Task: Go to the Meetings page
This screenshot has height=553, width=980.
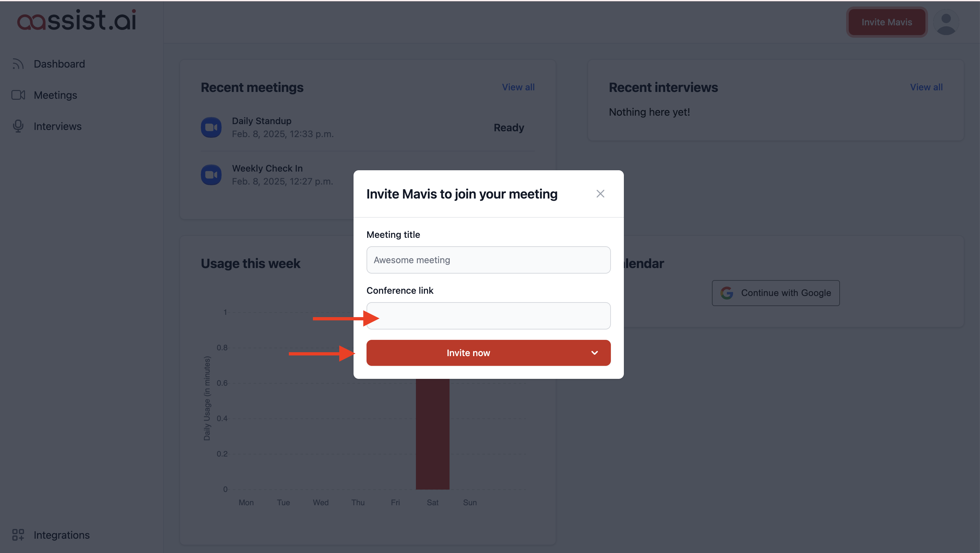Action: click(56, 95)
